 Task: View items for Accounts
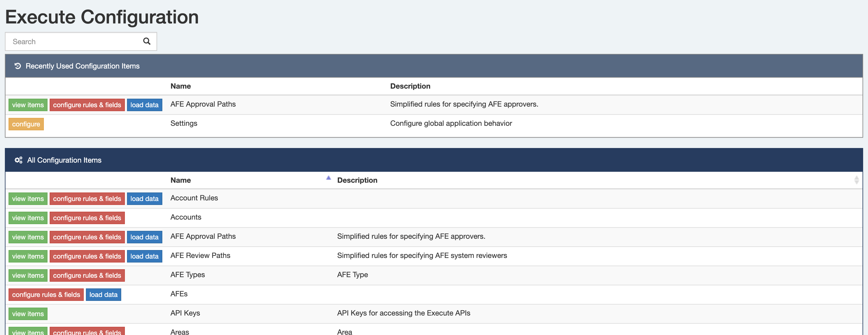[28, 218]
